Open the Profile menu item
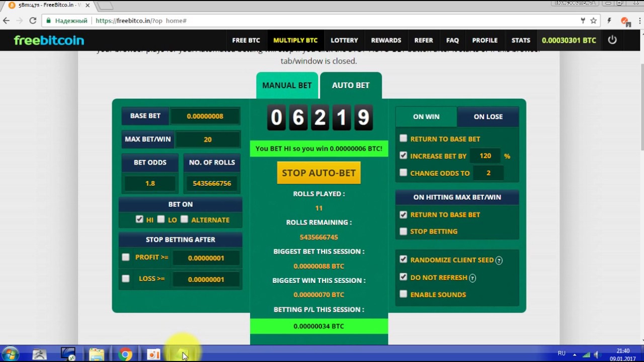 [485, 40]
